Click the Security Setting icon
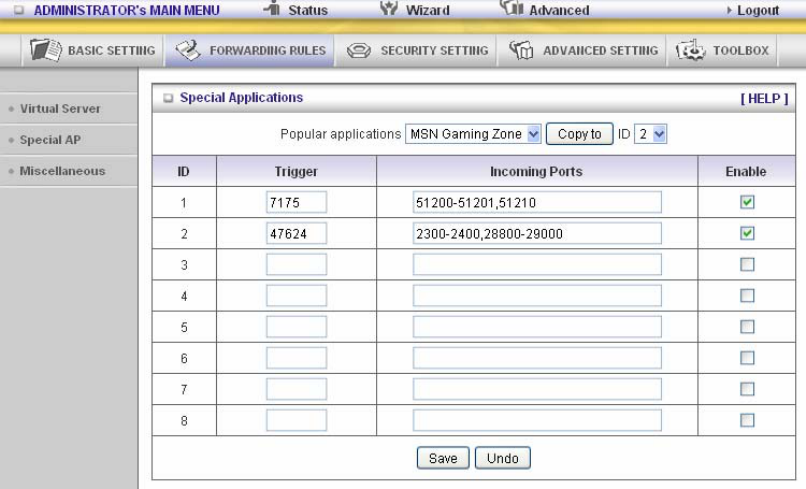Viewport: 806px width, 489px height. pos(359,50)
